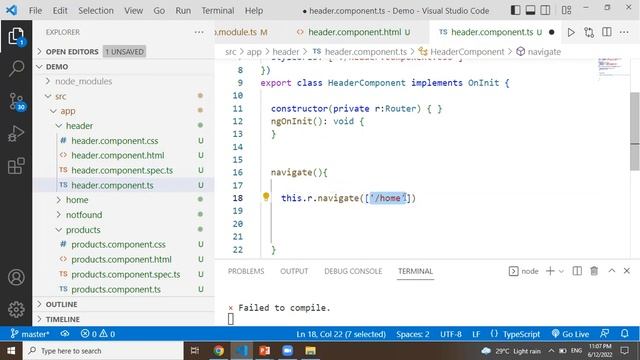640x360 pixels.
Task: Click the Run code play icon
Action: pyautogui.click(x=571, y=32)
